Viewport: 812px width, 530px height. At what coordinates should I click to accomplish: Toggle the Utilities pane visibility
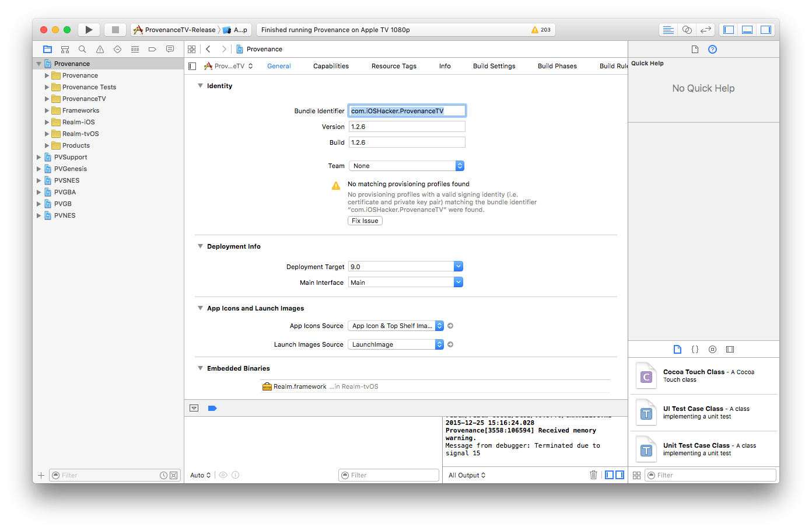pos(766,30)
